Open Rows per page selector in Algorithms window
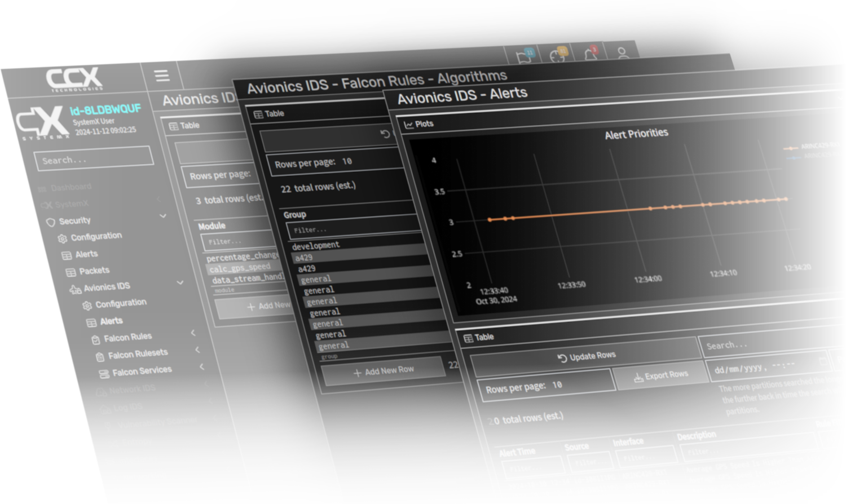The image size is (846, 504). [335, 161]
